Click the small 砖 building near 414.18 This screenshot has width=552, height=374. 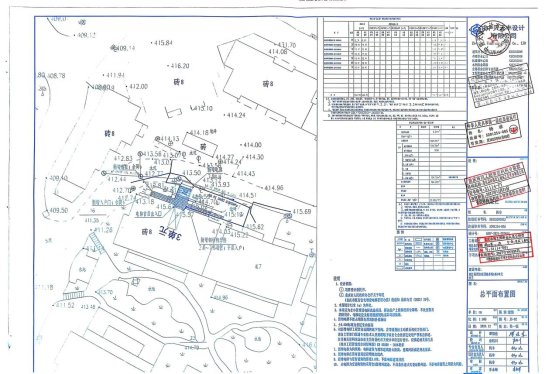(x=201, y=145)
